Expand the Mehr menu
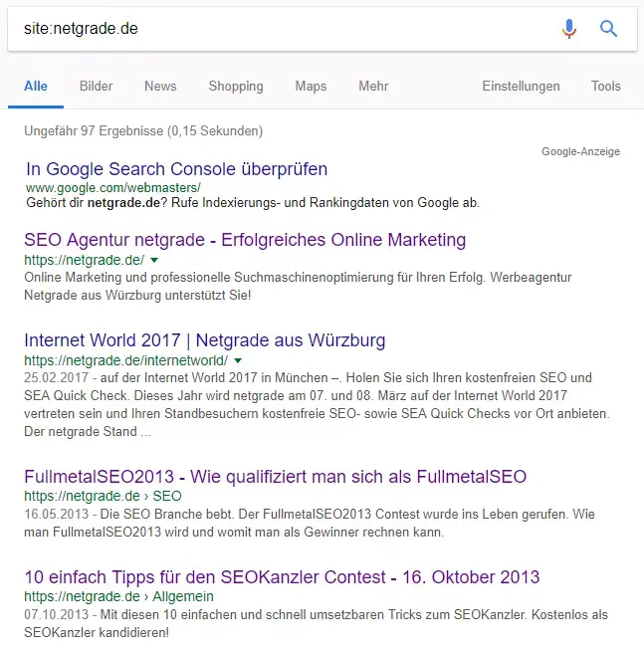 (x=373, y=87)
